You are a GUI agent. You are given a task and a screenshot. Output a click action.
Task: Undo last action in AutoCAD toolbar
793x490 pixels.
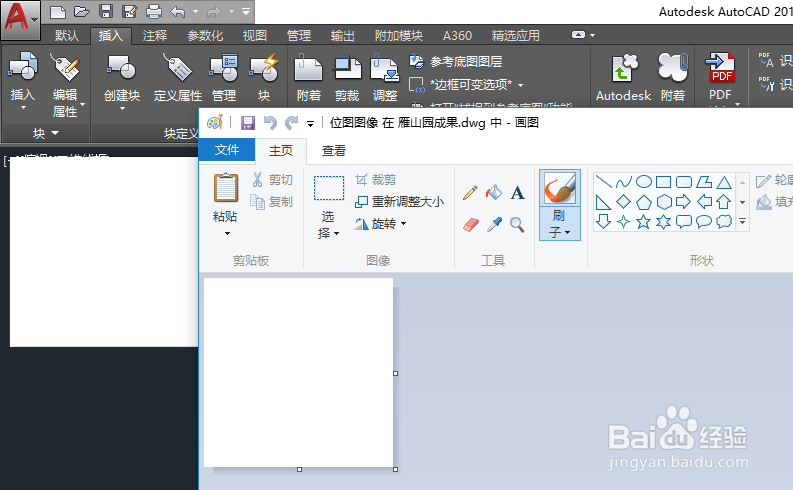coord(178,11)
